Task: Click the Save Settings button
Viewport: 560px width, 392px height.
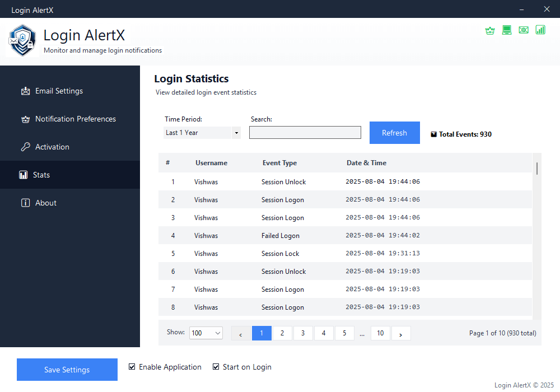Action: pos(67,370)
